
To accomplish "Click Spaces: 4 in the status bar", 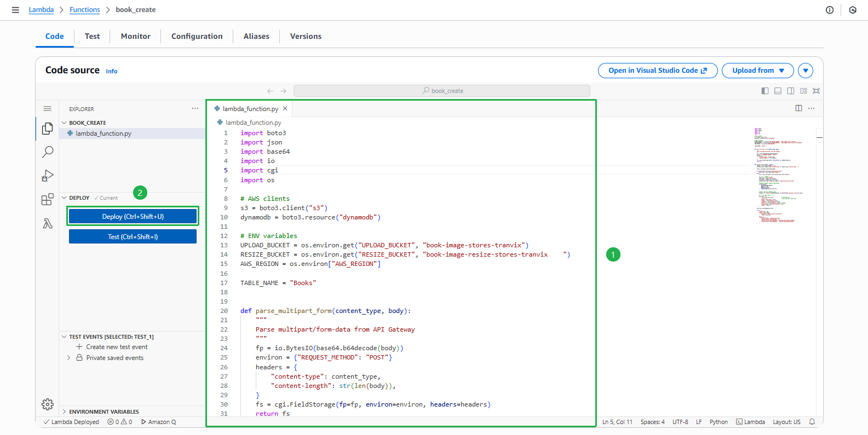I will (x=653, y=422).
